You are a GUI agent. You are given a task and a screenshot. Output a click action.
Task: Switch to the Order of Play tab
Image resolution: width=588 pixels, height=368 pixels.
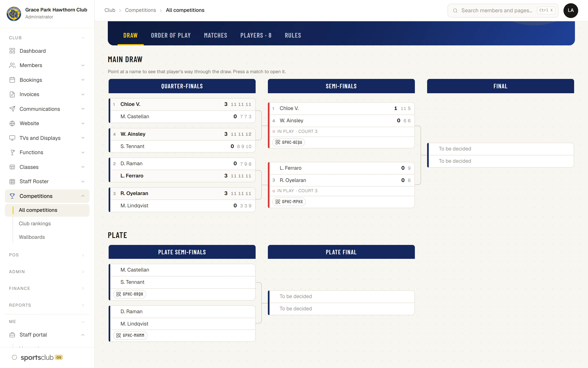pyautogui.click(x=170, y=35)
